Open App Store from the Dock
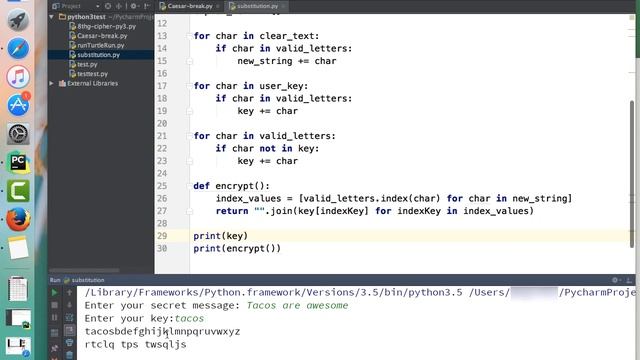The height and width of the screenshot is (360, 640). (x=18, y=105)
